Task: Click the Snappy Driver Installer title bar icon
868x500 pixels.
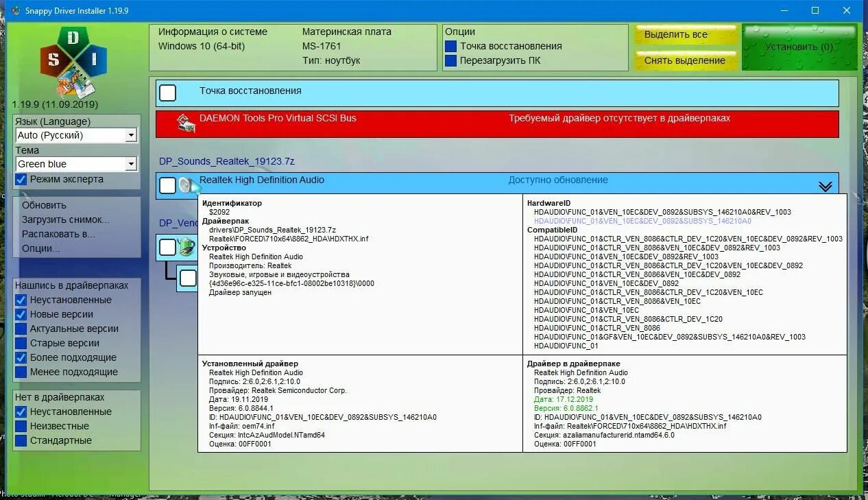Action: tap(16, 10)
